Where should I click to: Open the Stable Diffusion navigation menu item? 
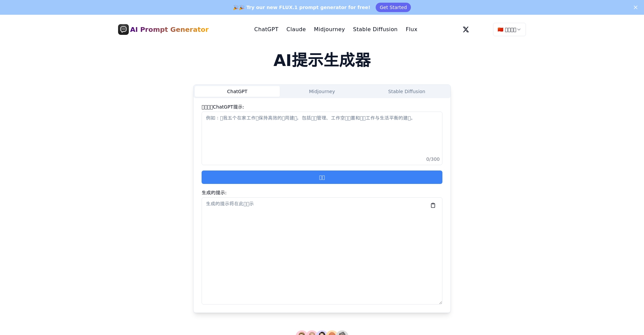point(375,29)
